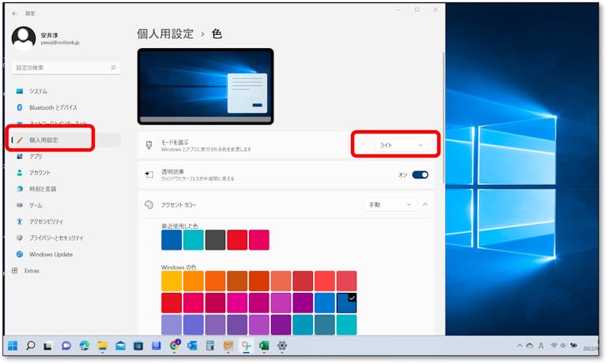Screen dimensions: 607x364
Task: Click the IME A input indicator
Action: click(x=541, y=346)
